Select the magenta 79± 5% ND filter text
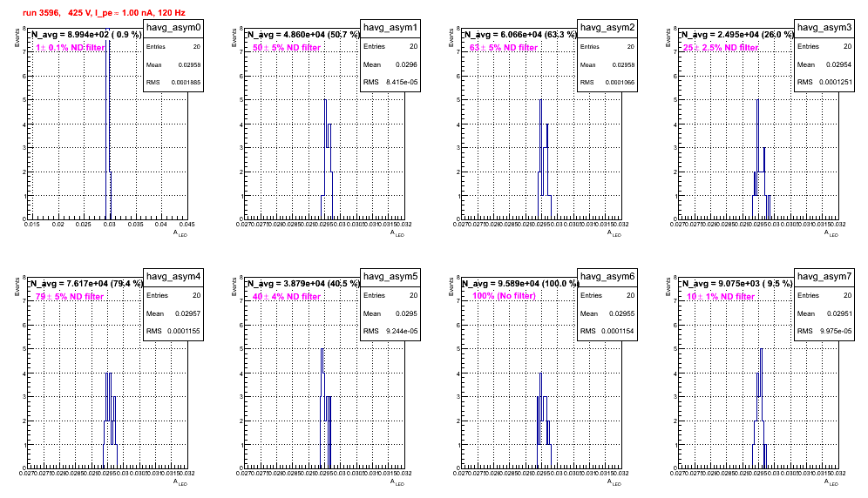This screenshot has width=868, height=498. tap(70, 297)
